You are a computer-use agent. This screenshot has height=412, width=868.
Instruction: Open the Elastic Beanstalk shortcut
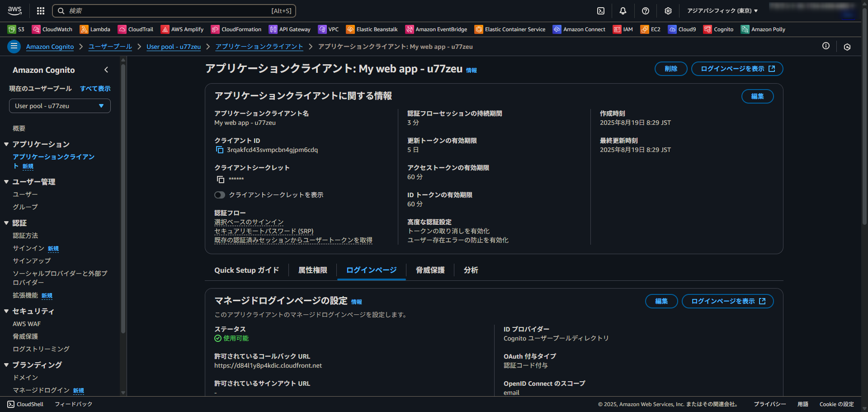pos(372,29)
